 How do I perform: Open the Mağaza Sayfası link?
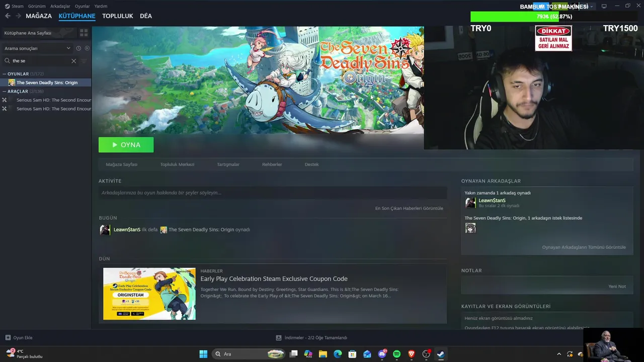click(x=122, y=164)
